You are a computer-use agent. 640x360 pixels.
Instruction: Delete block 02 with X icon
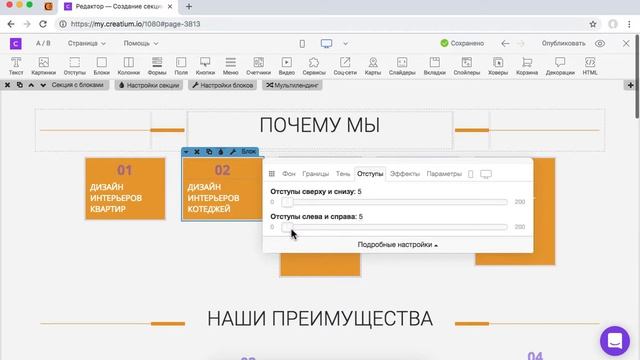coord(197,152)
